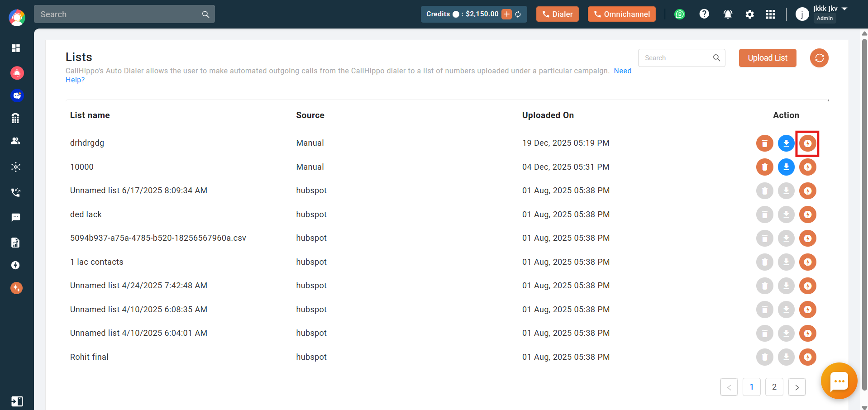Image resolution: width=868 pixels, height=410 pixels.
Task: Open the red robot icon in sidebar
Action: tap(17, 72)
